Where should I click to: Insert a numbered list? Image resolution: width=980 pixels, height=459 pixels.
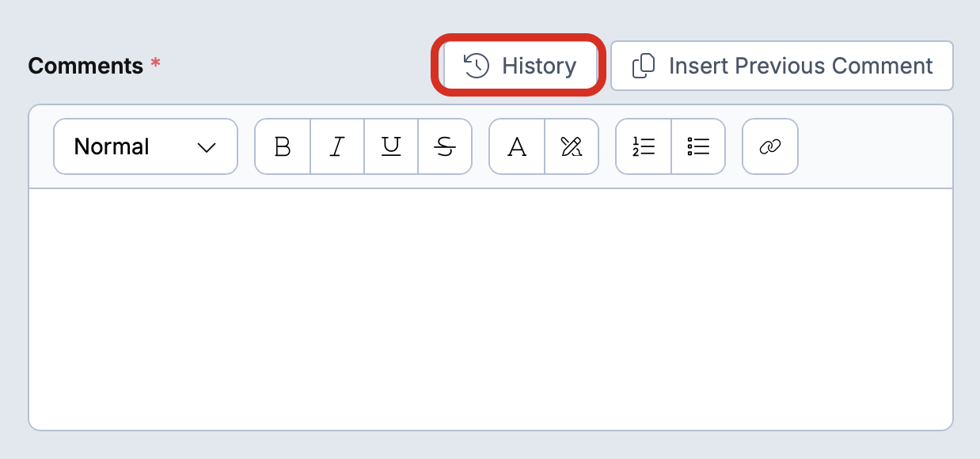pos(644,146)
